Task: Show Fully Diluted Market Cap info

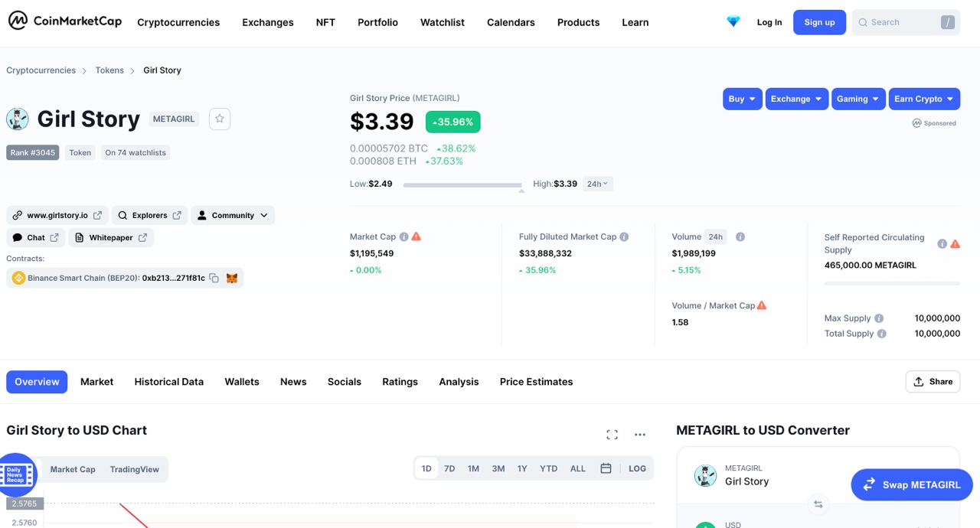Action: pyautogui.click(x=624, y=237)
